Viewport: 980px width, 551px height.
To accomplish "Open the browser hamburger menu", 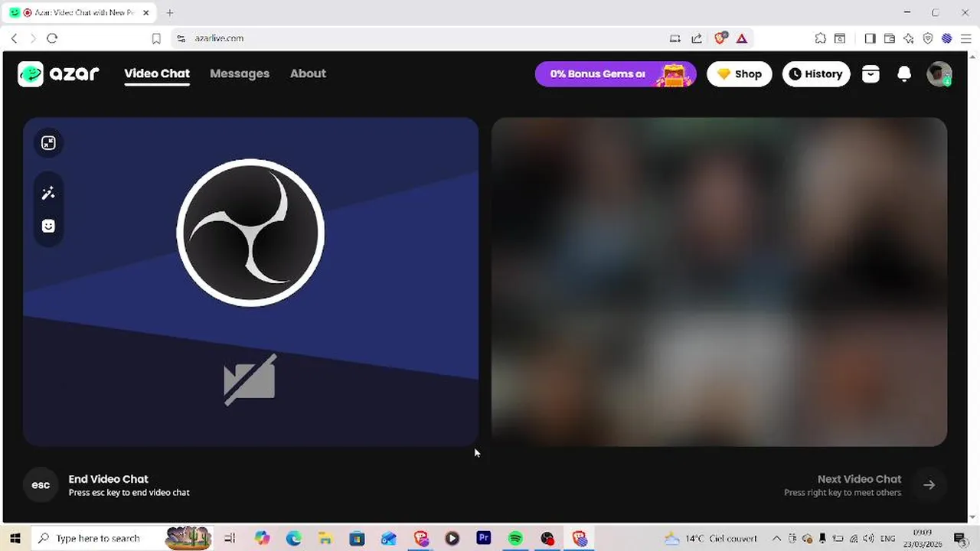I will tap(966, 38).
